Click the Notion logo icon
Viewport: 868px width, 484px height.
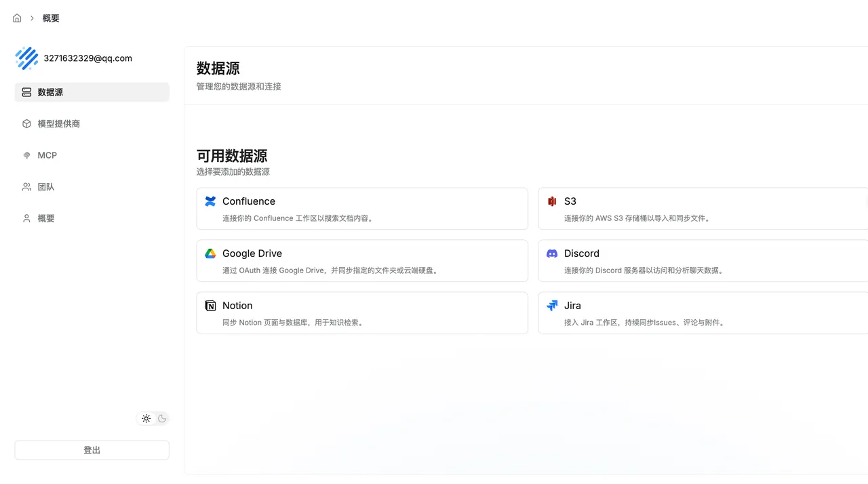coord(210,306)
